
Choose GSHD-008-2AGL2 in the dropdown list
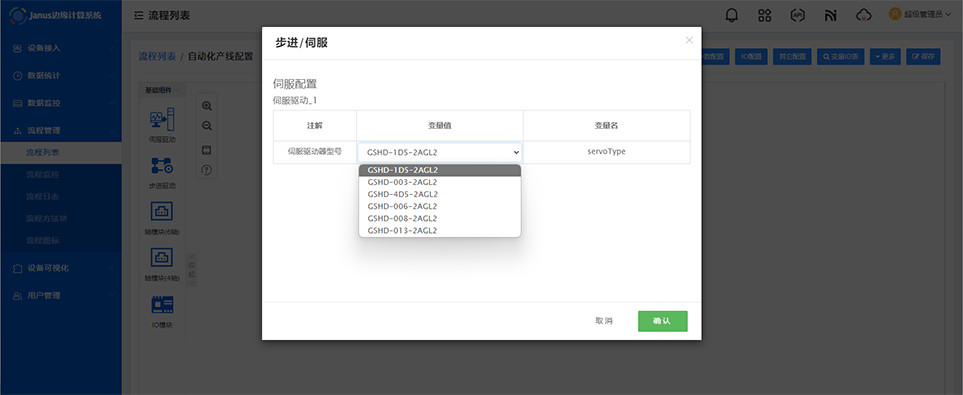tap(440, 219)
